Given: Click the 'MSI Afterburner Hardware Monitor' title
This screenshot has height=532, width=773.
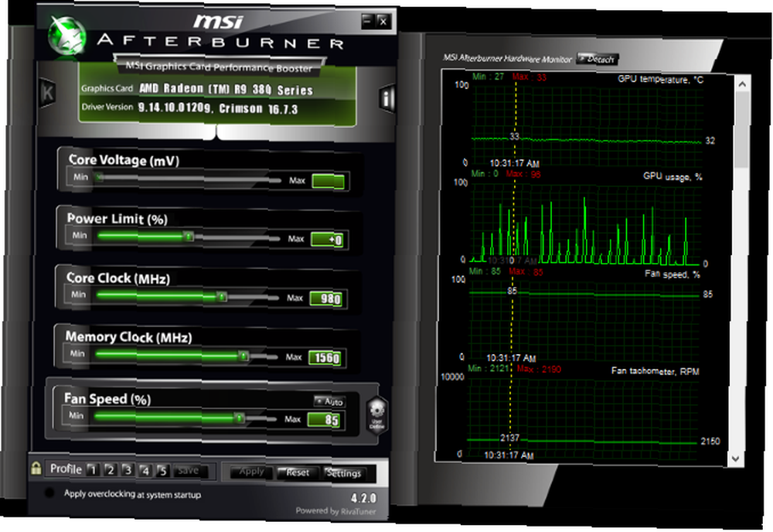Looking at the screenshot, I should click(507, 58).
